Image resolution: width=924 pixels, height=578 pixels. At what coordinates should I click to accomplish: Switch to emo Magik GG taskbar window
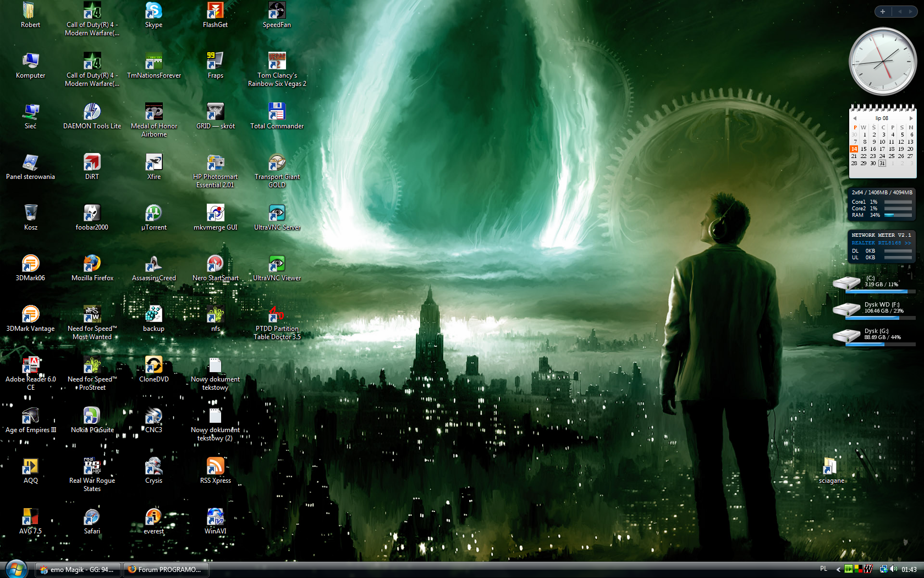click(77, 570)
